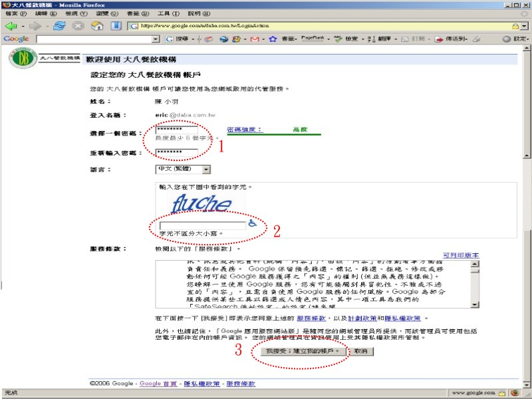Click the green password strength bar
Image resolution: width=532 pixels, height=399 pixels.
[x=274, y=134]
